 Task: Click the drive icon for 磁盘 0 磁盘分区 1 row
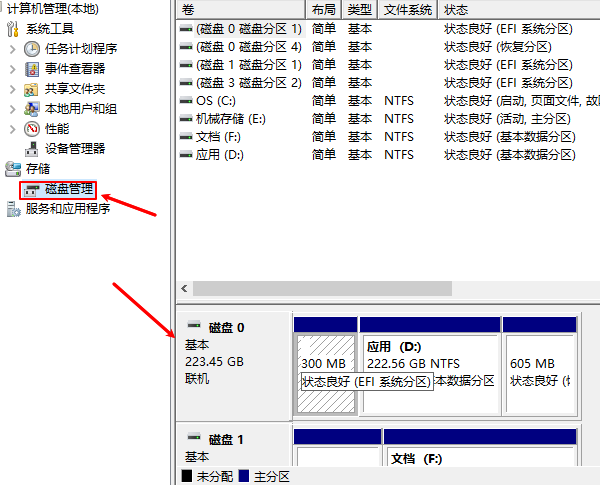[186, 29]
